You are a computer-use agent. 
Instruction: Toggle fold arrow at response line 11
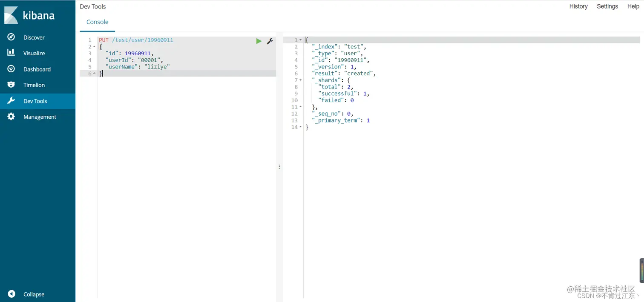[x=301, y=107]
